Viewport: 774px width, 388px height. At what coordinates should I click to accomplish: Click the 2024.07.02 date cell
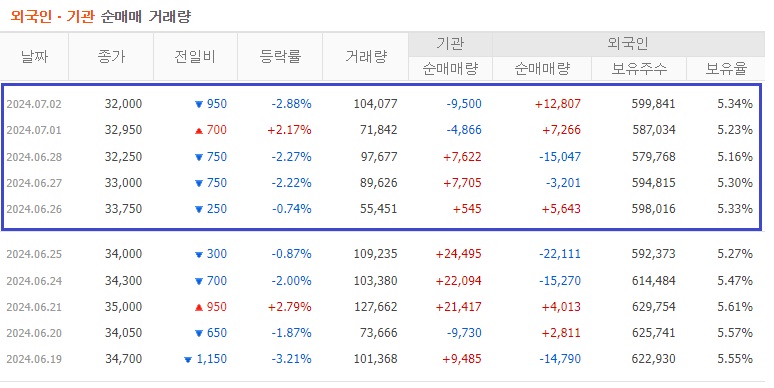[34, 104]
